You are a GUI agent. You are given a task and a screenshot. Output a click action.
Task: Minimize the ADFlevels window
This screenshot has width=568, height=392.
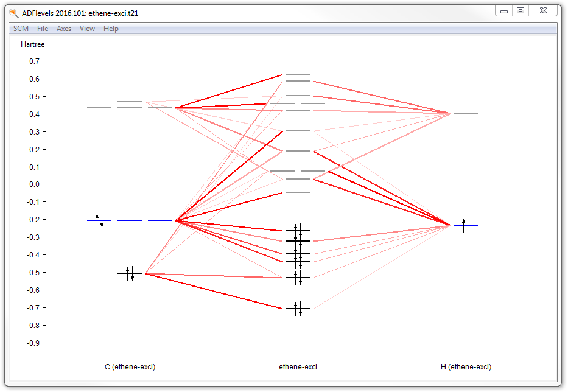pyautogui.click(x=504, y=11)
